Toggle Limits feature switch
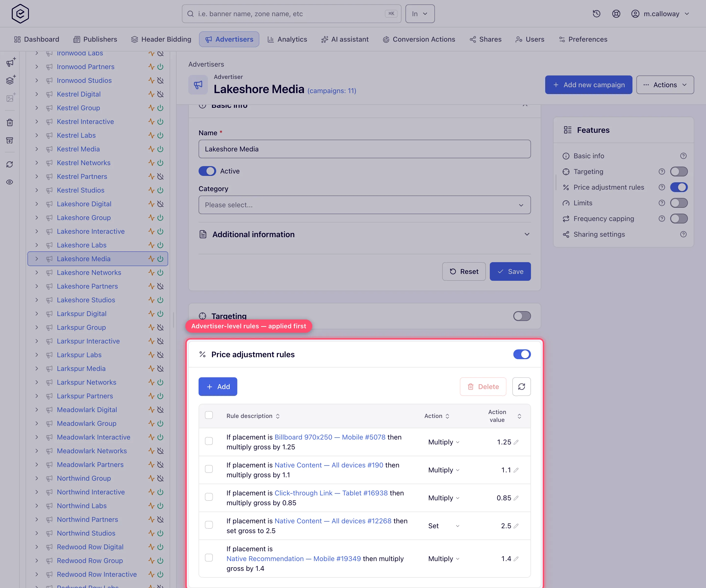 coord(679,203)
